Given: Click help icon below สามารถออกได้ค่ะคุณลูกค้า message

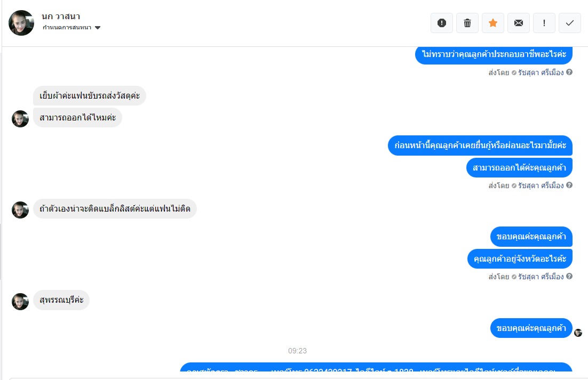Looking at the screenshot, I should pos(569,185).
